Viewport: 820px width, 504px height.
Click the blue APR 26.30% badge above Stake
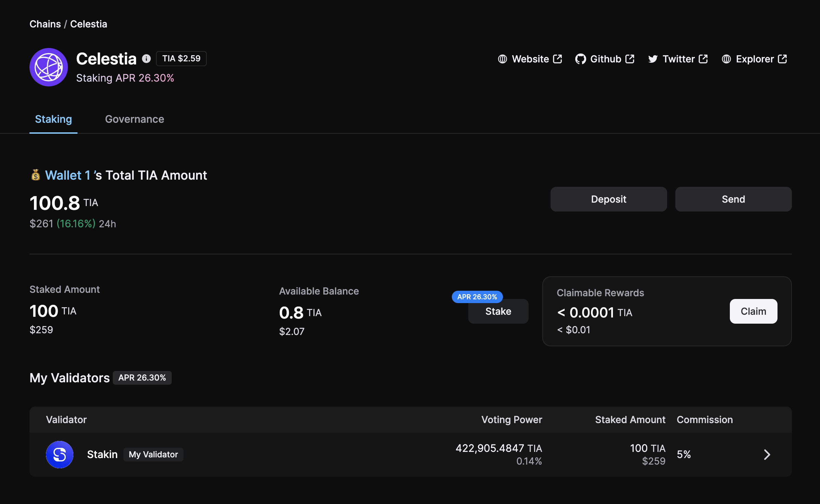coord(477,297)
